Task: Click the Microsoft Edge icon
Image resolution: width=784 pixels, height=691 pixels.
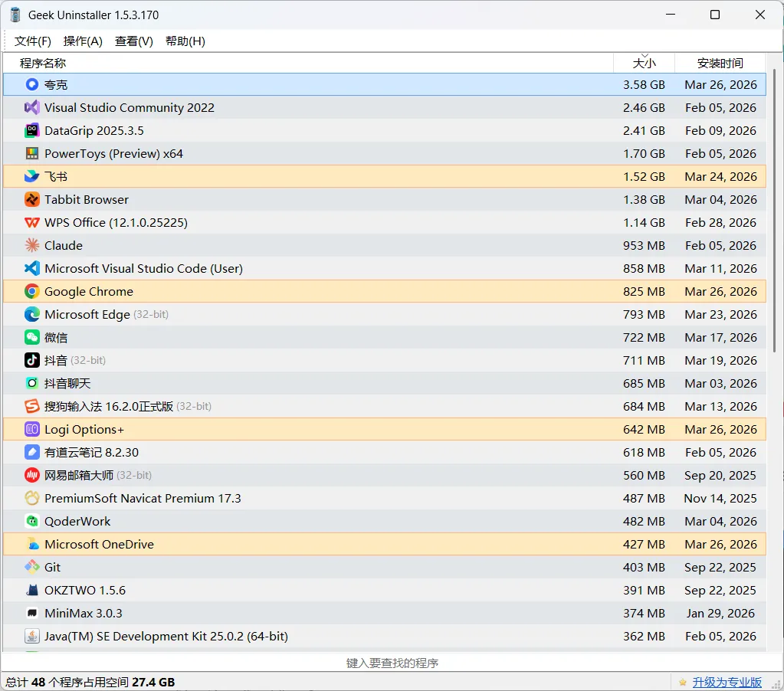Action: click(32, 314)
